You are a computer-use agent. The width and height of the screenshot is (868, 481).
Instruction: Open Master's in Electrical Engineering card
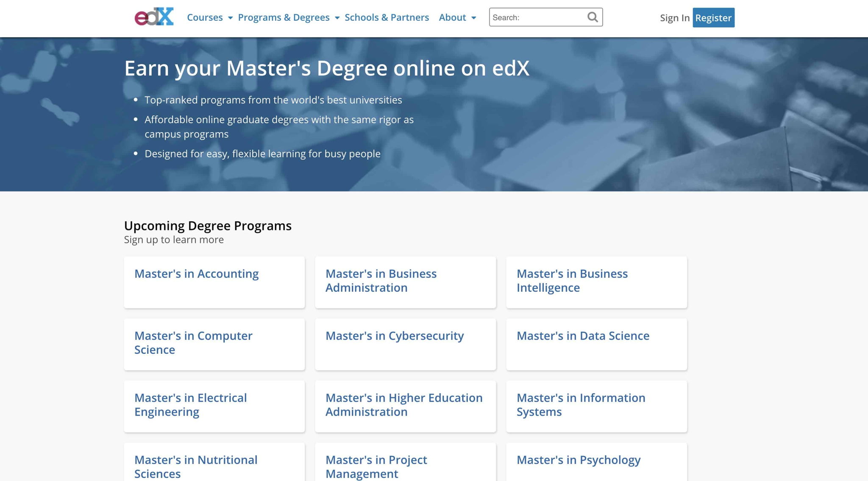tap(214, 406)
